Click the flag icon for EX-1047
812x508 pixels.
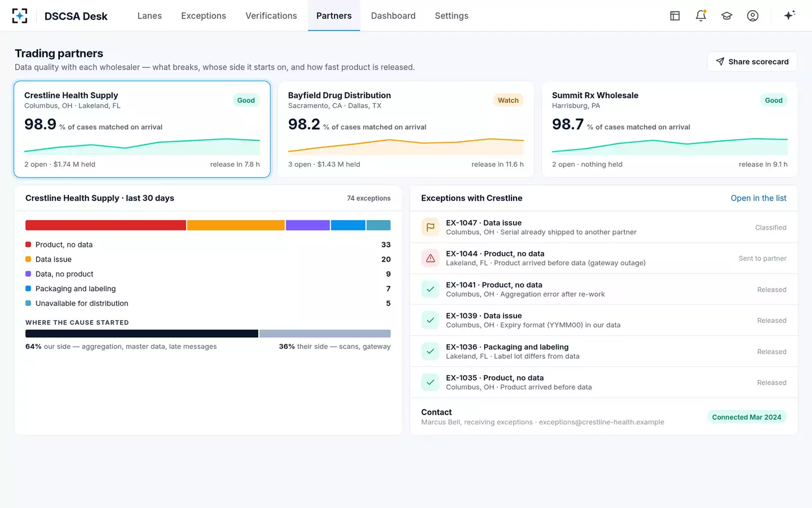[x=430, y=227]
